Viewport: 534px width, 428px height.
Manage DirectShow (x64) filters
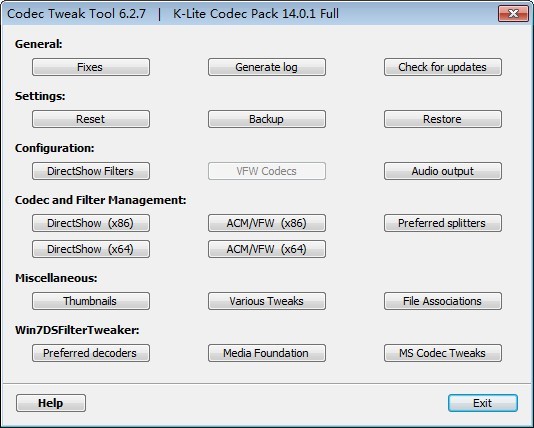(x=91, y=249)
